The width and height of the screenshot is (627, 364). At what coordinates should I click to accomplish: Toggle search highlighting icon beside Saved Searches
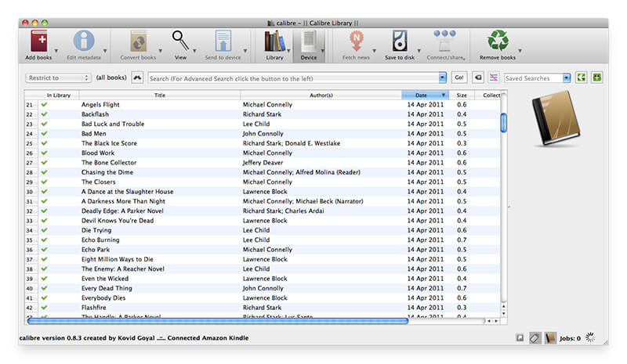click(x=494, y=77)
